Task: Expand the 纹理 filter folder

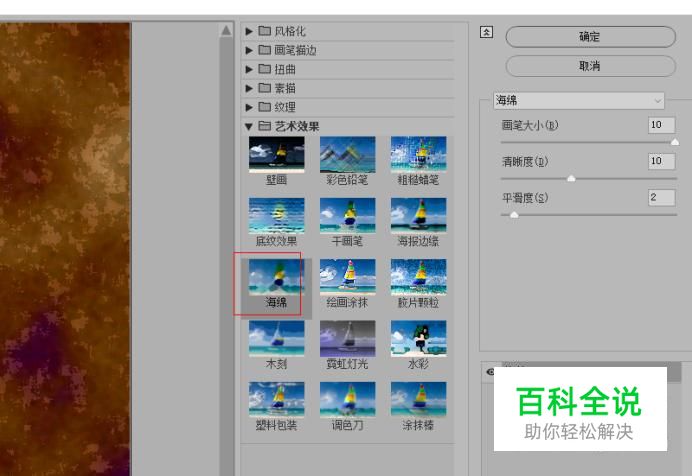Action: (x=249, y=107)
